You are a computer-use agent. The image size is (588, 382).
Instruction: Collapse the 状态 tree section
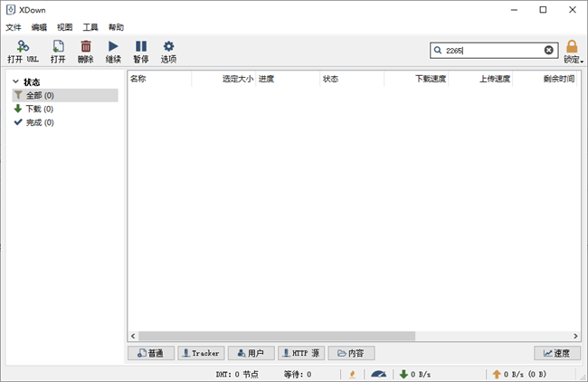coord(15,81)
